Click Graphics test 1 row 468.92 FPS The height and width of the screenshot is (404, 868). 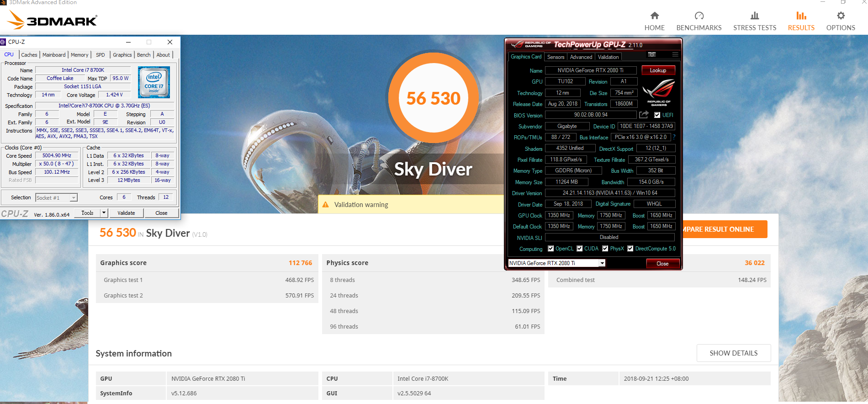(207, 280)
